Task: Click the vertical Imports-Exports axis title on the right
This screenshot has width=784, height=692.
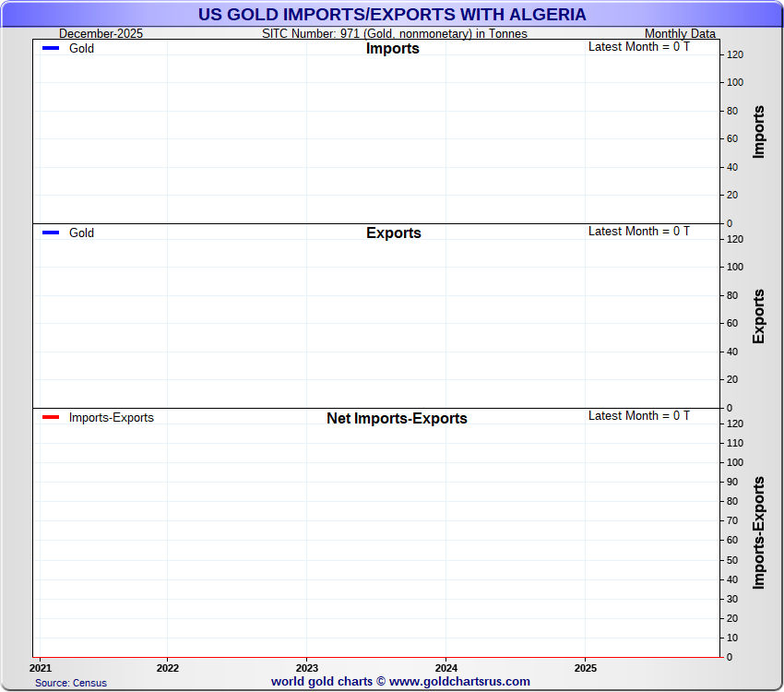Action: click(759, 532)
